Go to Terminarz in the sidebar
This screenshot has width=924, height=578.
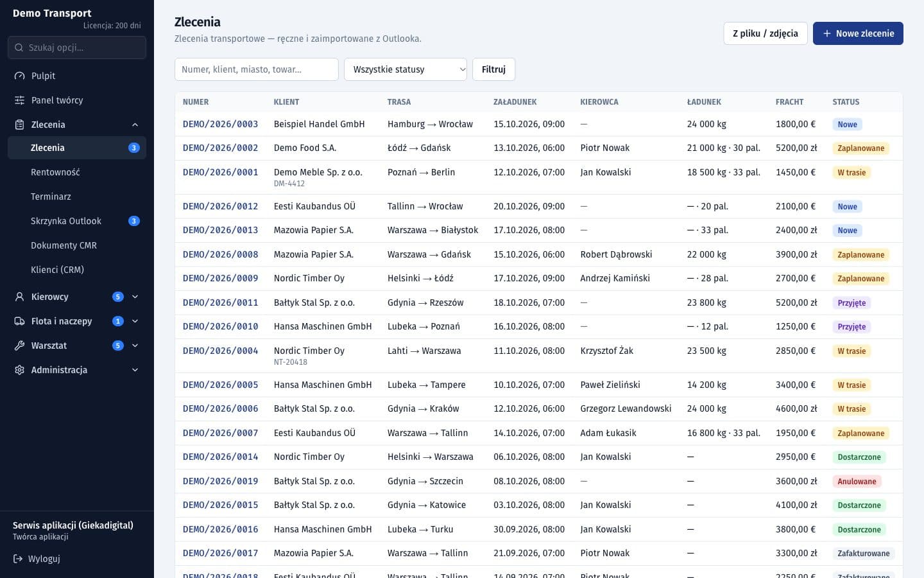tap(77, 197)
